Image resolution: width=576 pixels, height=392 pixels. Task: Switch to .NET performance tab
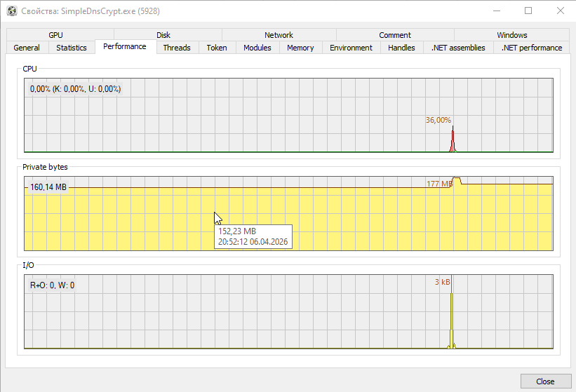click(532, 48)
